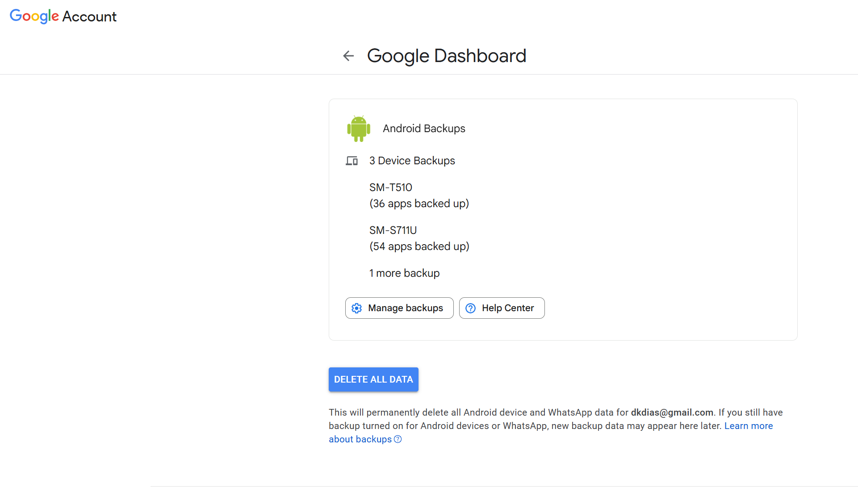Click the gear icon in Manage backups
Viewport: 858px width, 504px height.
[356, 308]
